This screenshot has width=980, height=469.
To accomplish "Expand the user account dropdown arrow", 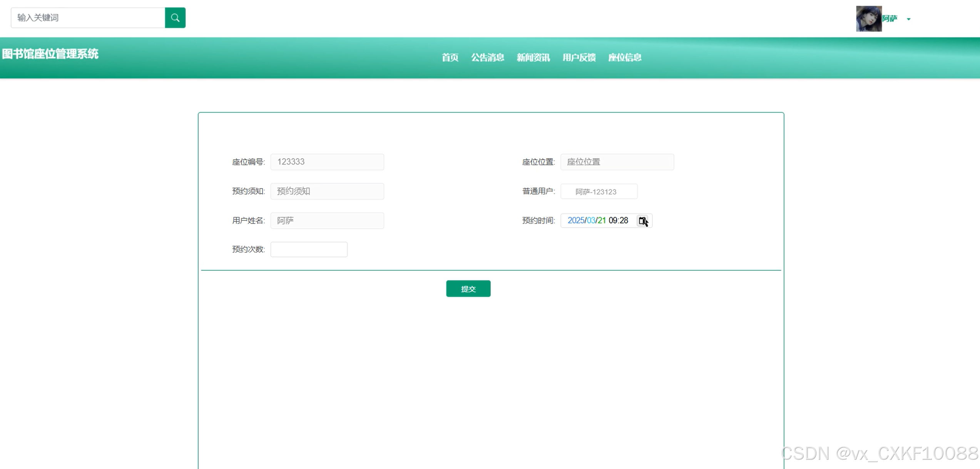I will click(x=908, y=19).
